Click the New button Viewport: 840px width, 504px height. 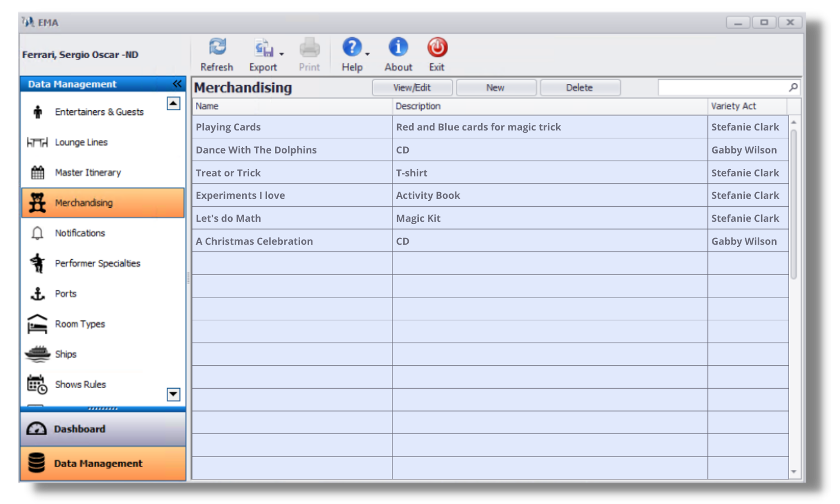tap(496, 87)
